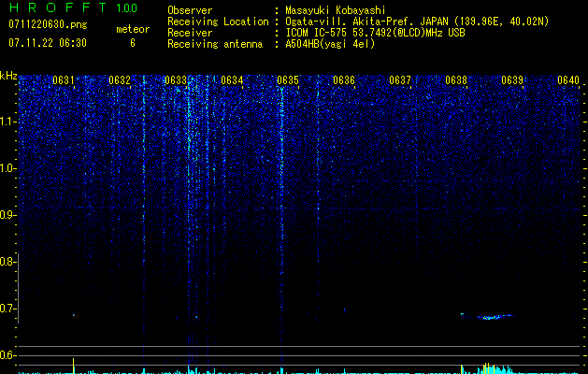Select the filename 0711220630.png
Screen dimensions: 588x374
click(48, 24)
